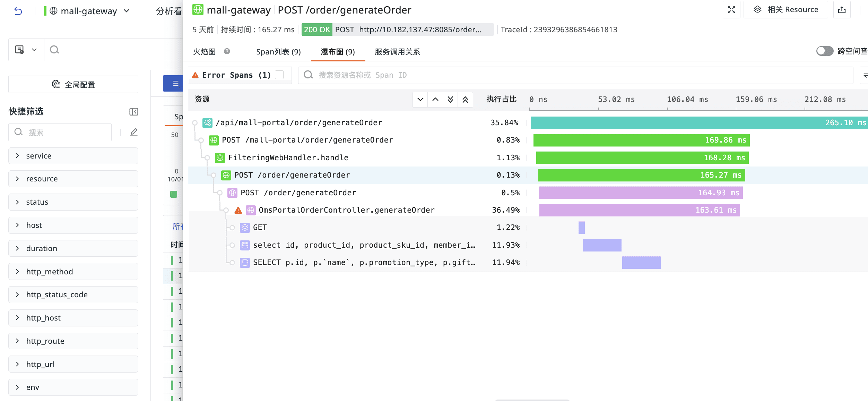Viewport: 868px width, 401px height.
Task: Check the Error Spans checkbox
Action: coord(279,75)
